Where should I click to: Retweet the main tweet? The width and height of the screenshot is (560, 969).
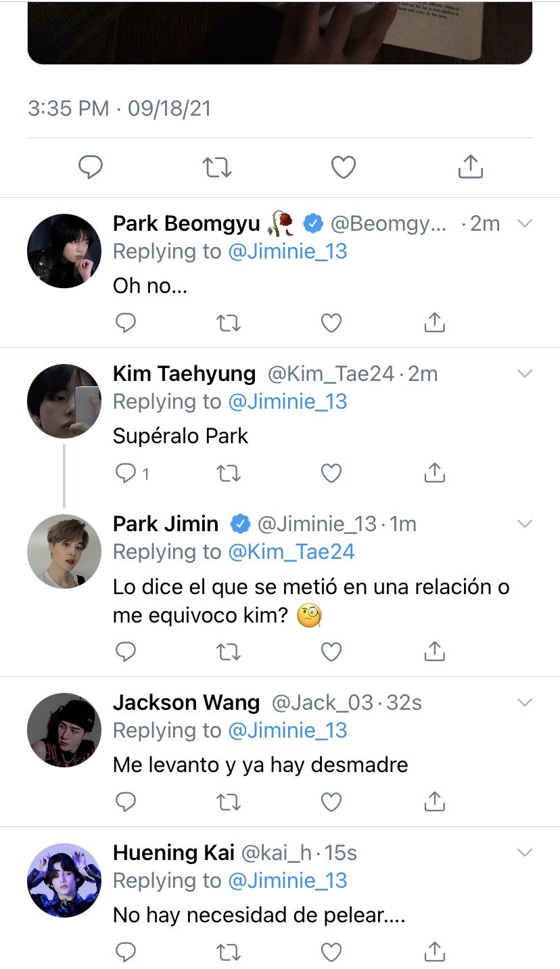pyautogui.click(x=217, y=167)
